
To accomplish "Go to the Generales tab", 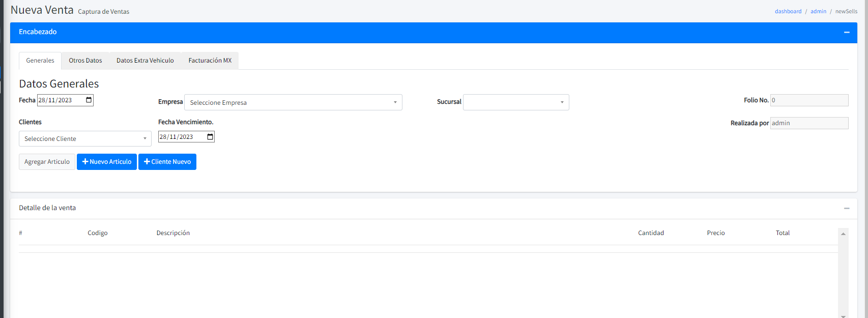I will tap(40, 61).
